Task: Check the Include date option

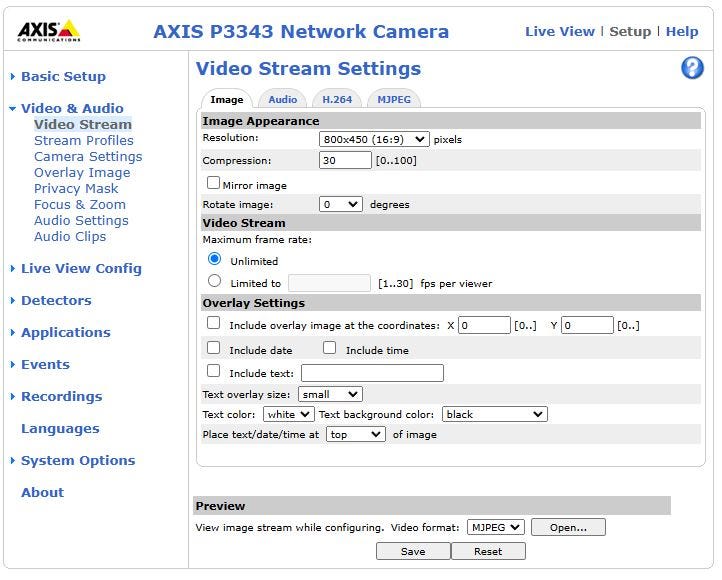Action: pos(213,349)
